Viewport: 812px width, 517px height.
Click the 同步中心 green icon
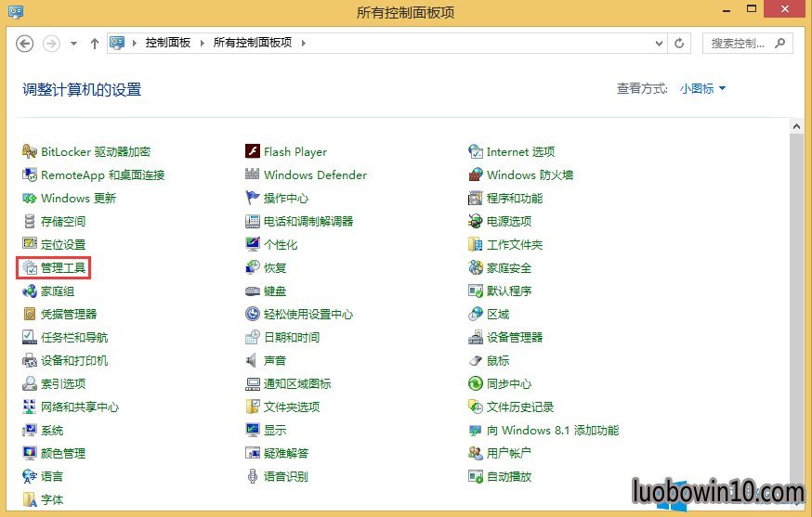pos(476,383)
